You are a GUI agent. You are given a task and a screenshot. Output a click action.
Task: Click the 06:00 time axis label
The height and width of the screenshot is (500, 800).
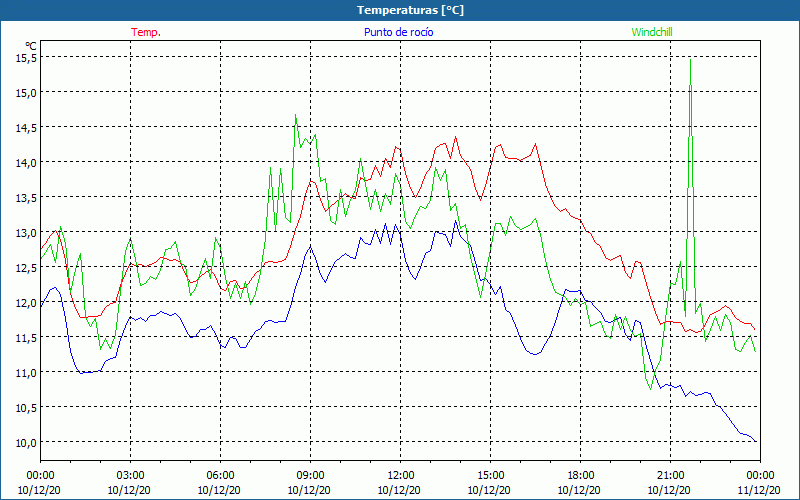point(220,476)
